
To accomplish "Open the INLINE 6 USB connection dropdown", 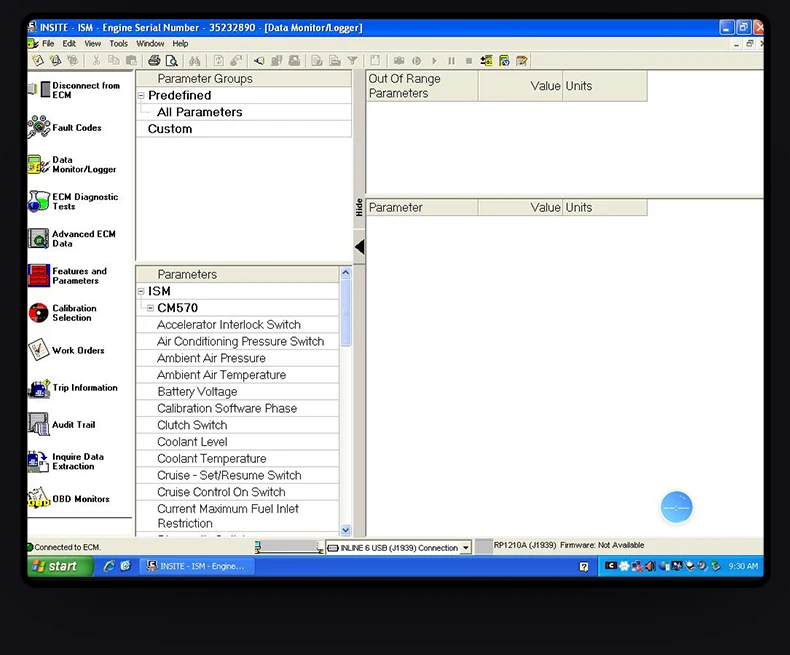I will coord(466,547).
